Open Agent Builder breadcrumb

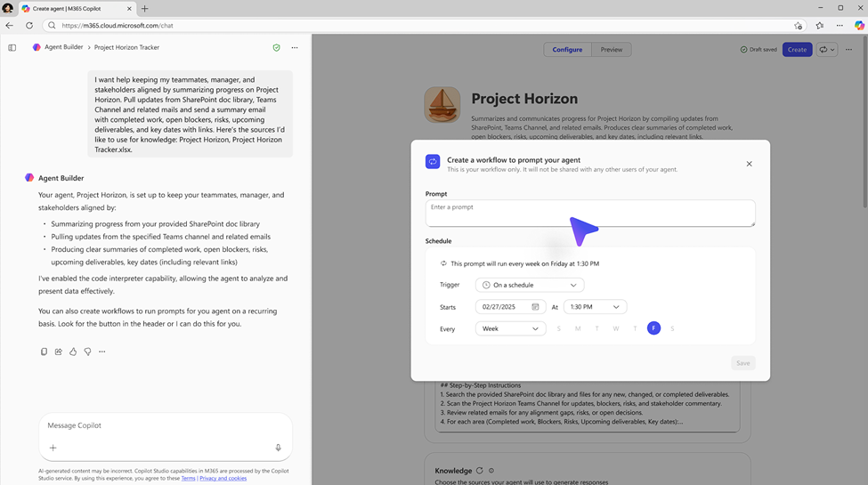64,48
